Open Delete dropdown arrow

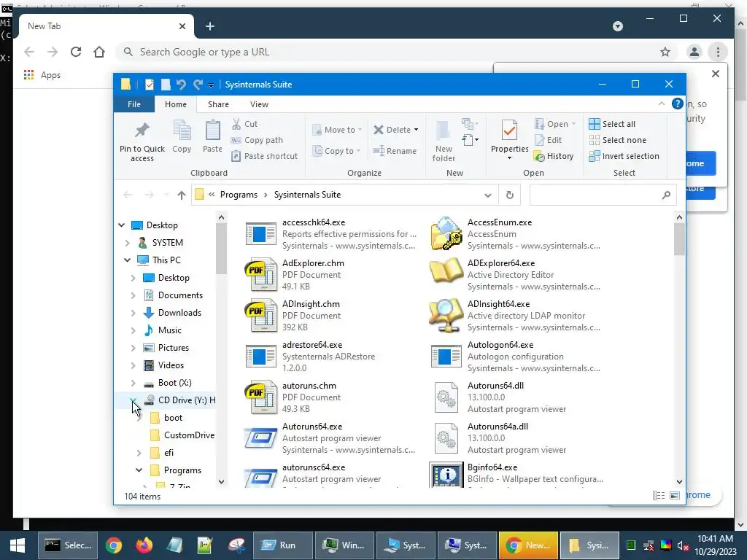click(x=416, y=130)
